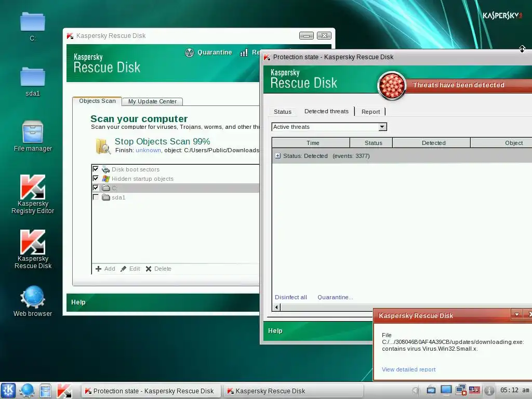
Task: Click the Hidden startup objects Windows icon
Action: (106, 179)
